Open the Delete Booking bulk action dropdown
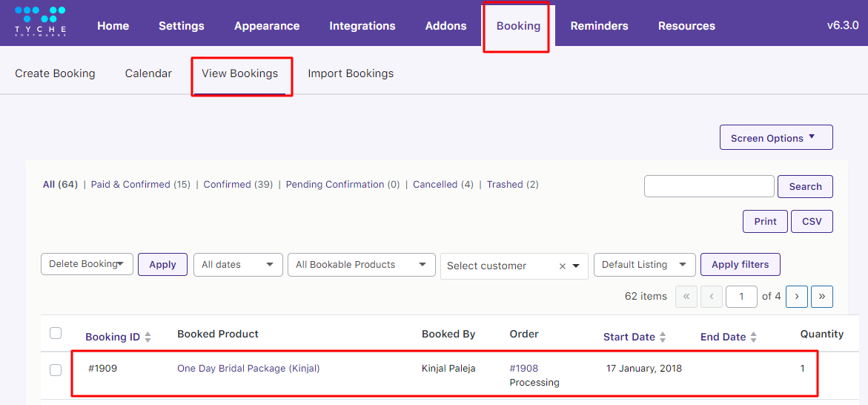Screen dimensions: 868x405 [87, 264]
